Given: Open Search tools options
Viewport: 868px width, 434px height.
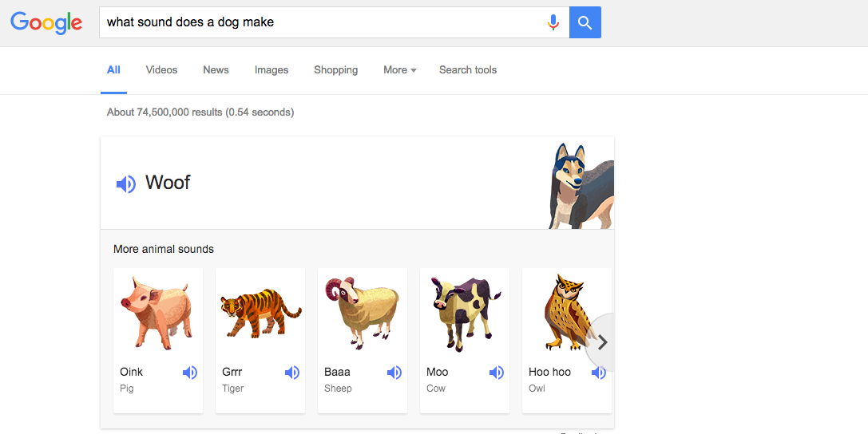Looking at the screenshot, I should [x=468, y=70].
